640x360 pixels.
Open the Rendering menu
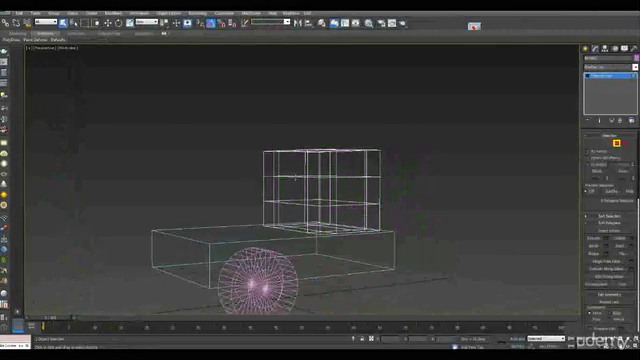tap(198, 13)
